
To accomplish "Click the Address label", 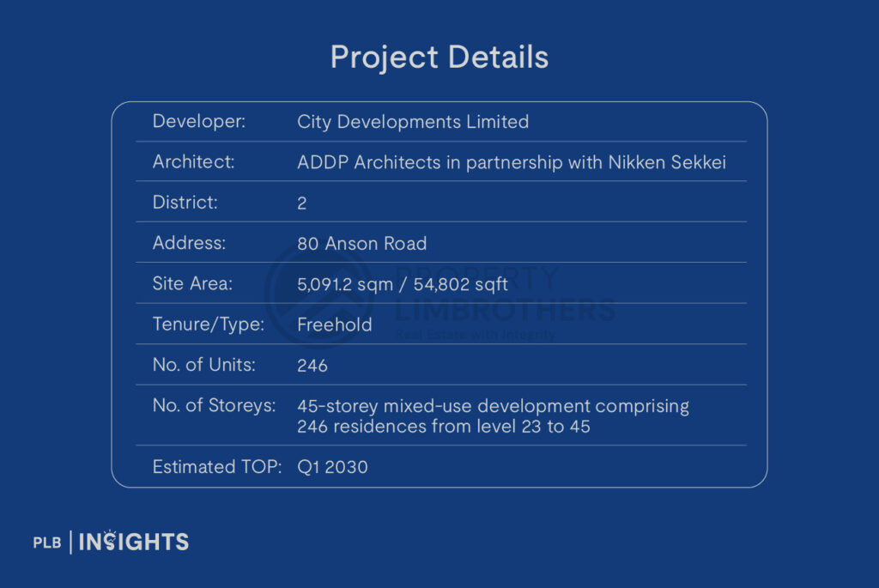I will click(189, 243).
